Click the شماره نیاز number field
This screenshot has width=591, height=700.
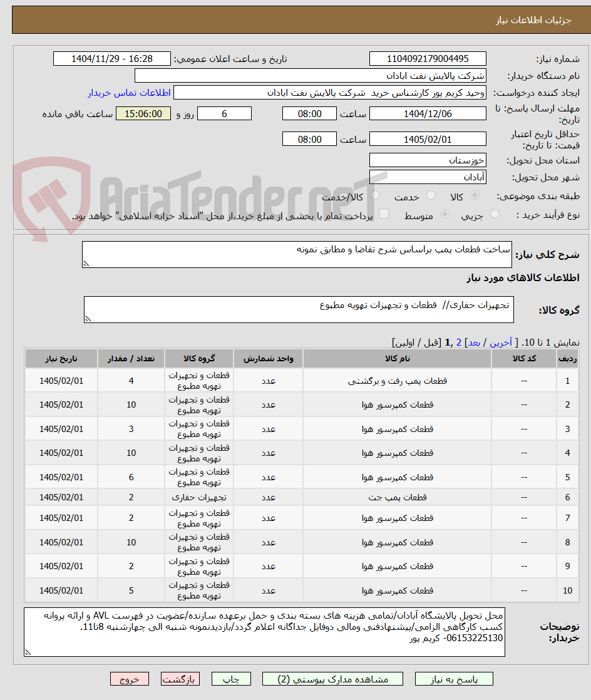click(428, 59)
